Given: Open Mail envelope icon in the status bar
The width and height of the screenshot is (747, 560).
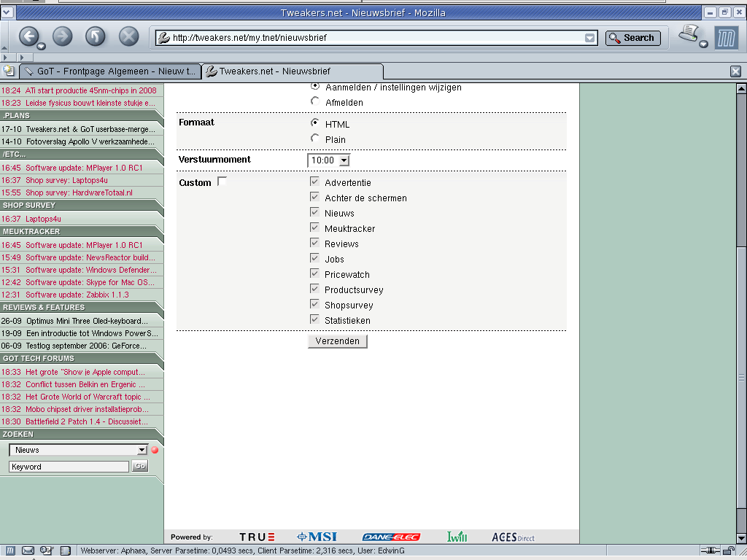Looking at the screenshot, I should tap(28, 551).
